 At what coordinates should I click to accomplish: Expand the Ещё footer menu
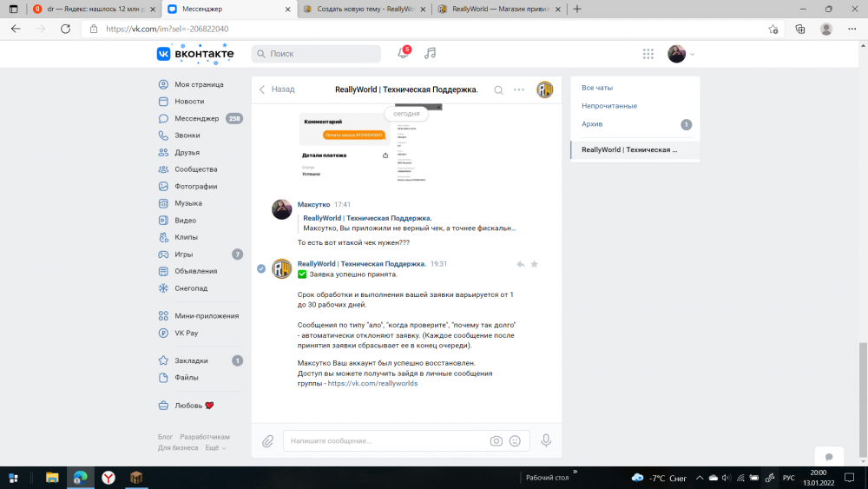[216, 448]
